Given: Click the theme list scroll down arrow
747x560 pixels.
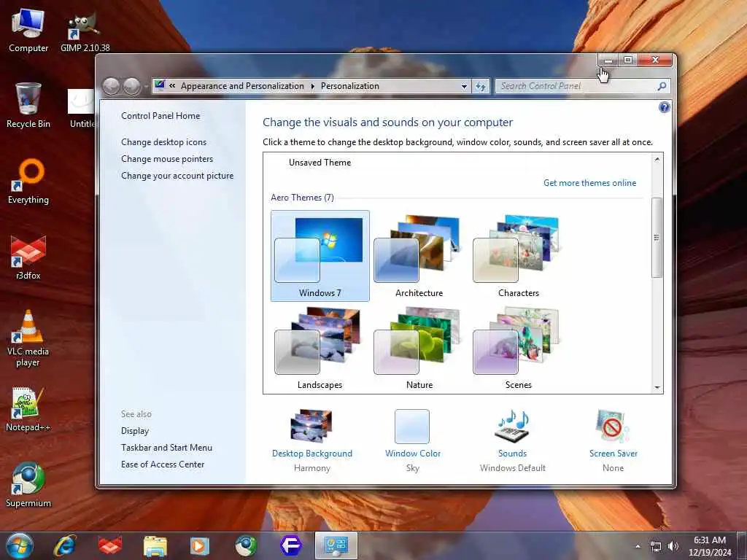Looking at the screenshot, I should [x=657, y=388].
